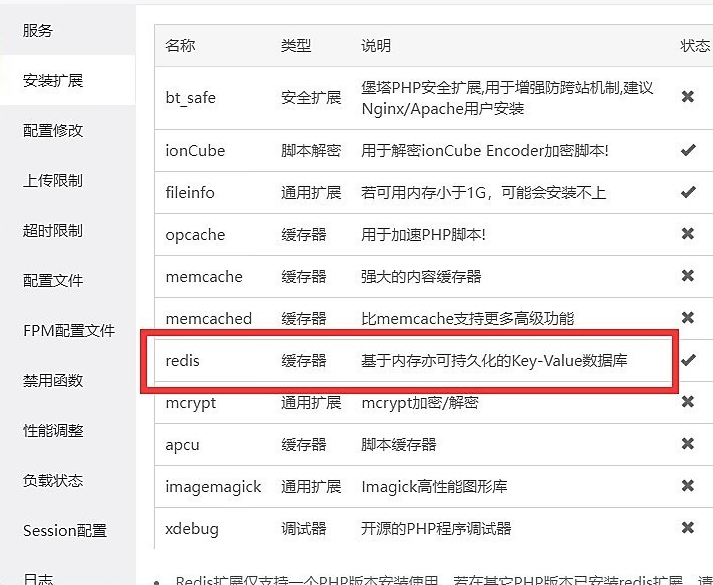Go to 上传限制 settings
Image resolution: width=713 pixels, height=585 pixels.
[x=53, y=180]
